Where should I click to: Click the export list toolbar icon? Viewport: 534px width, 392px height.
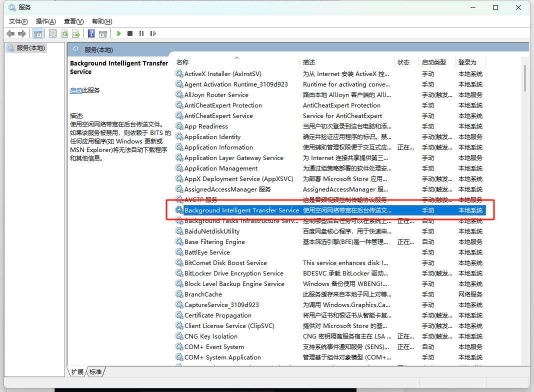coord(76,33)
